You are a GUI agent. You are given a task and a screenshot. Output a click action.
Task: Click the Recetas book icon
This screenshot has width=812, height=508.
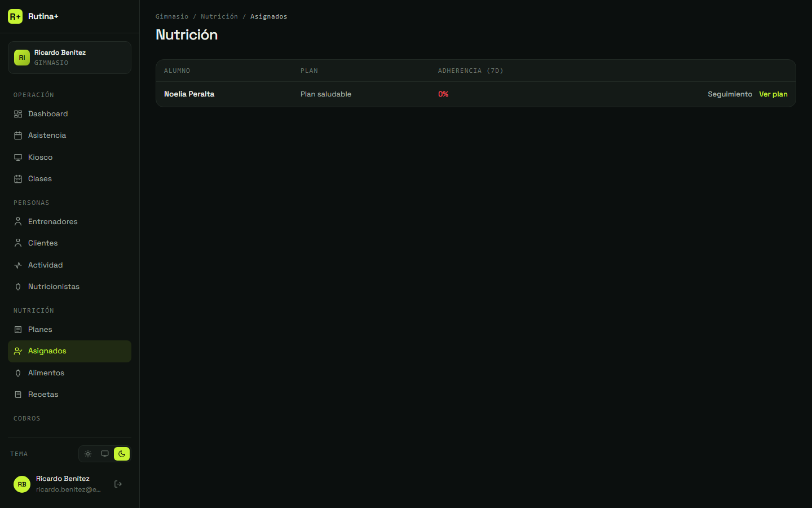click(x=18, y=395)
